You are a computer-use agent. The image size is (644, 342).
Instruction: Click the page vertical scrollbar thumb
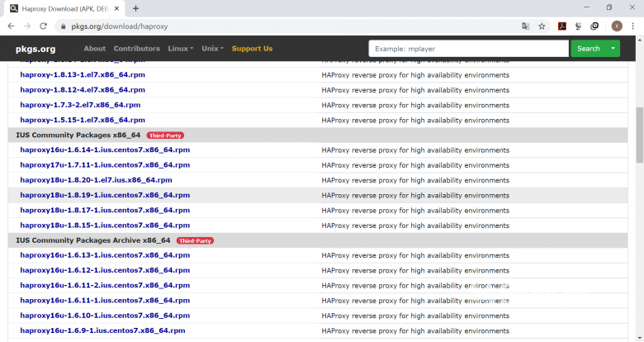(640, 135)
